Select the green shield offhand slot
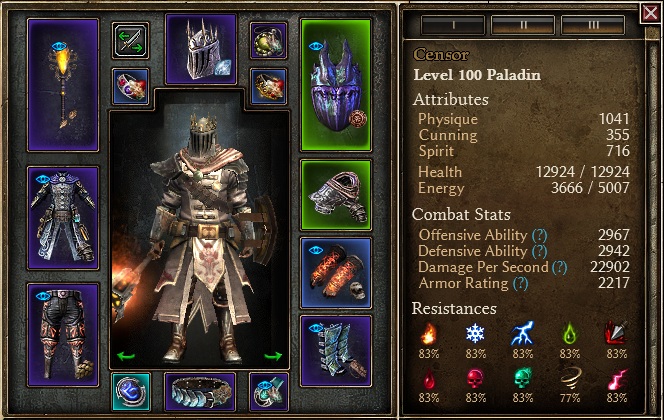Viewport: 664px width, 420px height. click(336, 85)
